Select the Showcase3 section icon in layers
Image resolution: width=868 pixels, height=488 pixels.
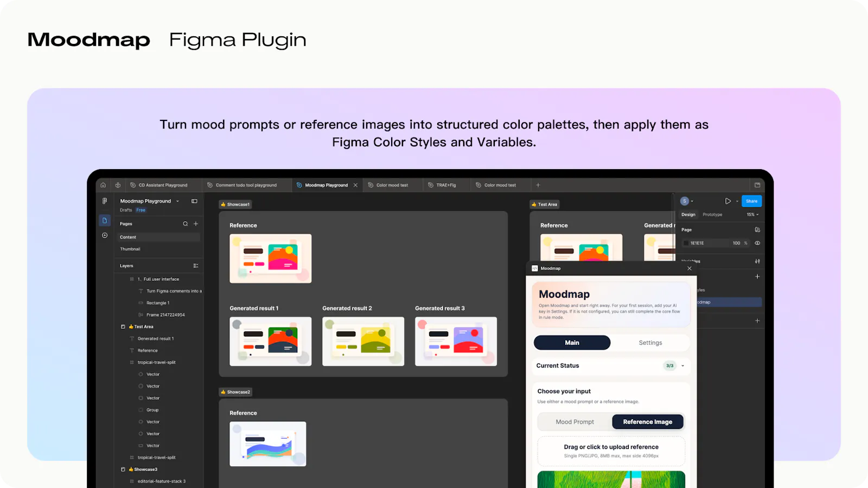click(x=123, y=470)
